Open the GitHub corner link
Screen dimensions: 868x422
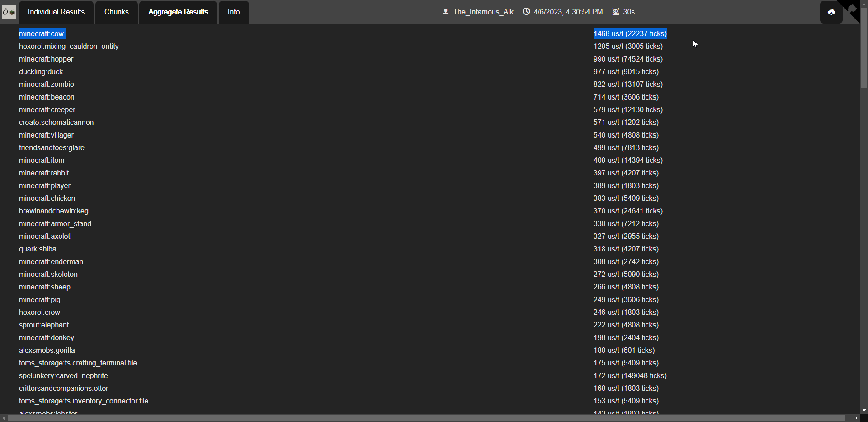point(851,9)
